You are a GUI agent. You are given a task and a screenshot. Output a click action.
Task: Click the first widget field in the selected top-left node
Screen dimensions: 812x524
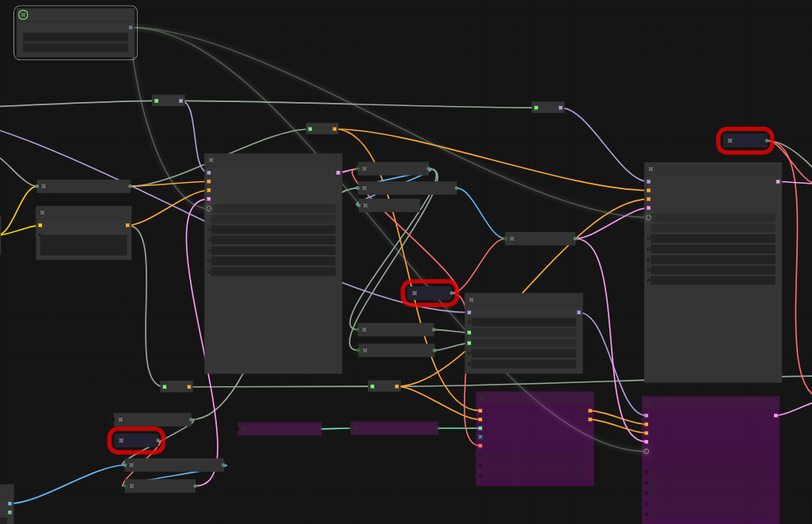[x=75, y=37]
